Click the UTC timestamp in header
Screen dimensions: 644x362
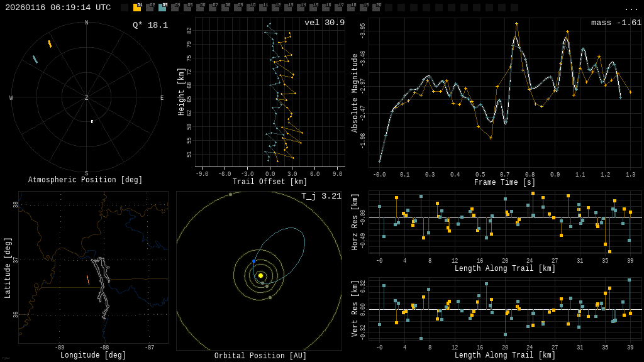click(x=58, y=8)
